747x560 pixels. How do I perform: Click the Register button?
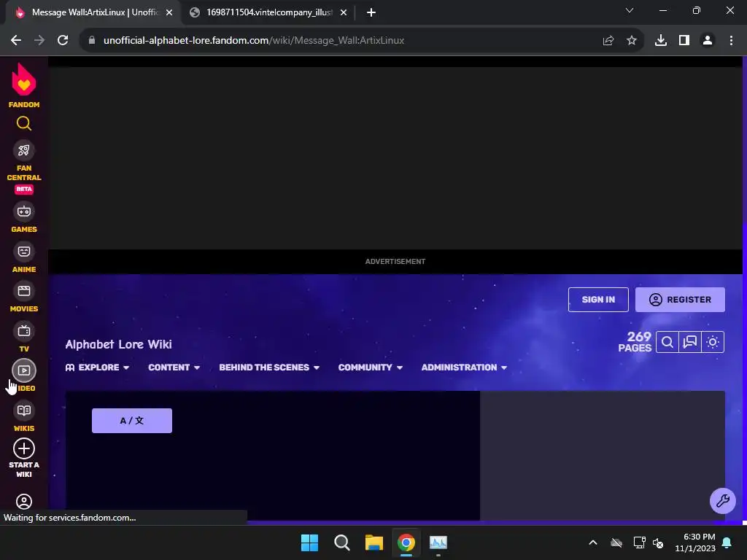(x=681, y=300)
